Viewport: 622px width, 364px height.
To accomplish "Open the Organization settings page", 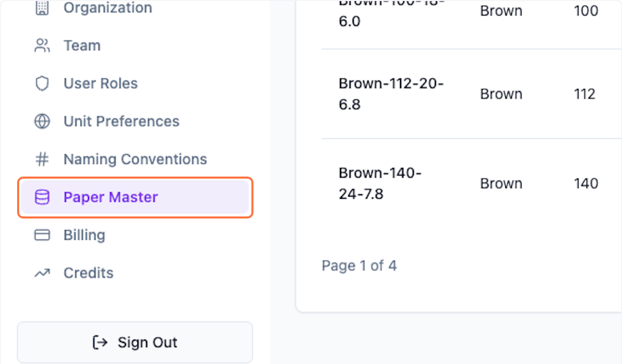I will click(x=108, y=8).
